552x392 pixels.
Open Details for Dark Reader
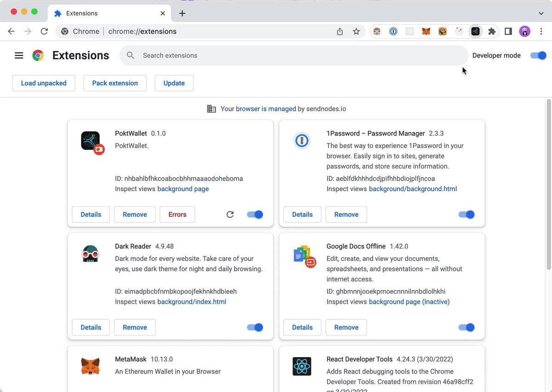pos(91,328)
